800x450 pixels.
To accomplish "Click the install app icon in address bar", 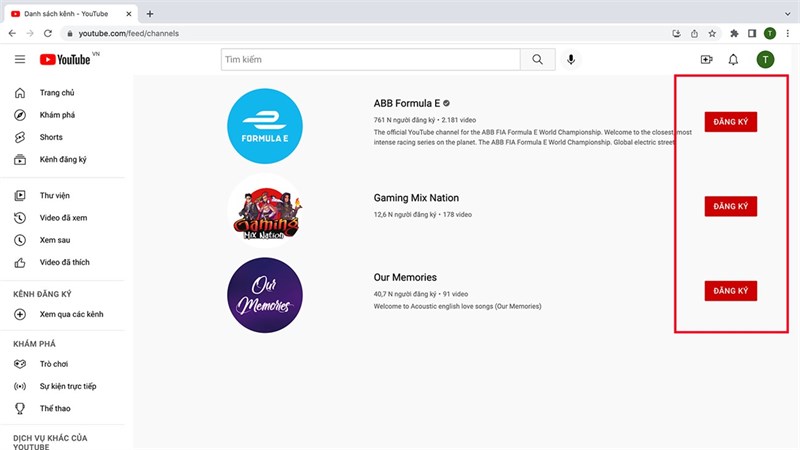I will 677,34.
